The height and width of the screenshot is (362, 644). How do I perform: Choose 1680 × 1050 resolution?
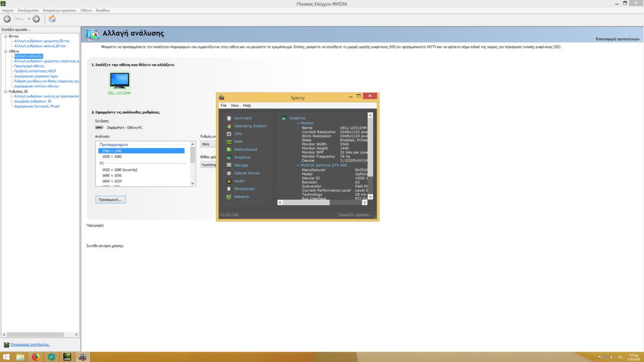[112, 175]
